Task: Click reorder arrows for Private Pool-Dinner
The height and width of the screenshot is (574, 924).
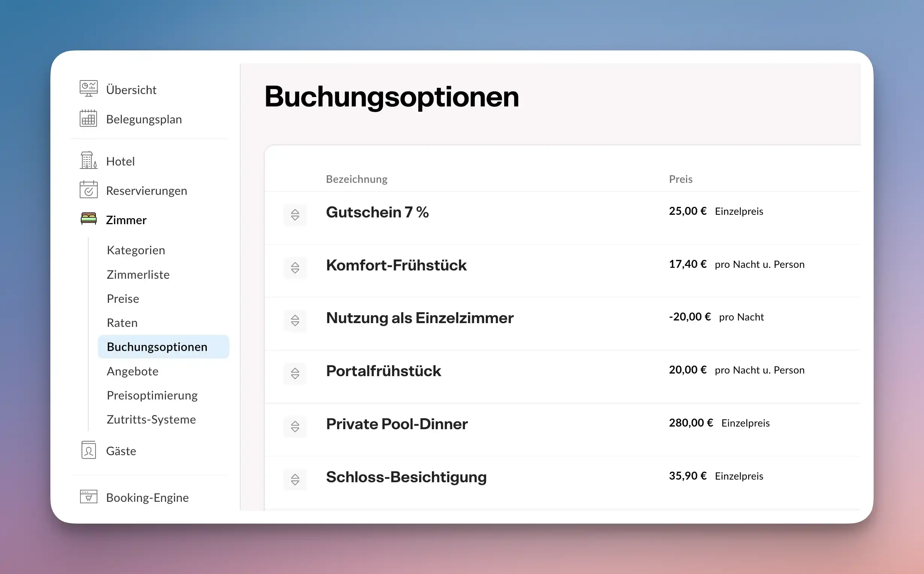Action: (295, 426)
